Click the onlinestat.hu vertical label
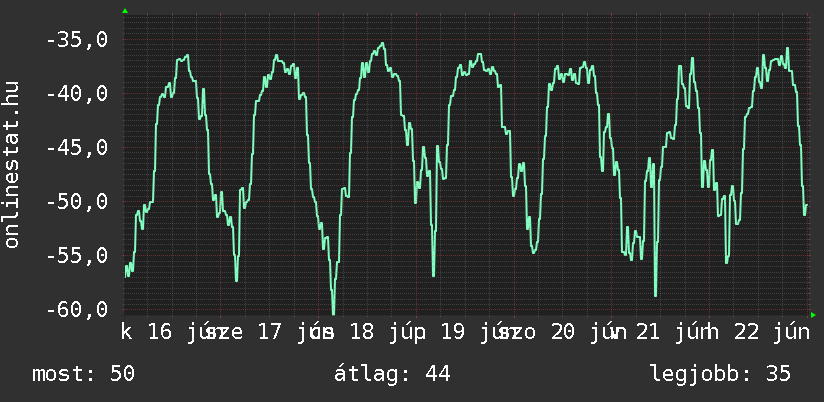The width and height of the screenshot is (824, 402). (11, 164)
